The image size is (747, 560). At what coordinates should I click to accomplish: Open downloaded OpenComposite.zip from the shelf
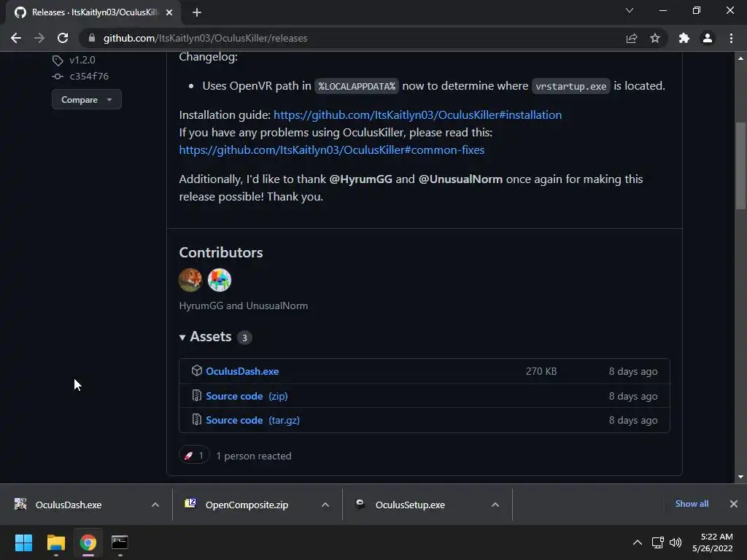pyautogui.click(x=247, y=505)
